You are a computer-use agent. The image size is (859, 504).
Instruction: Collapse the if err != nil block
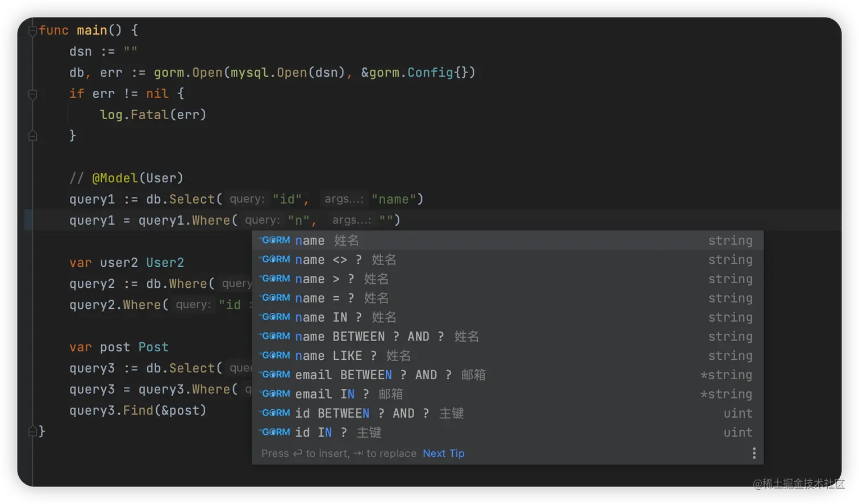coord(32,94)
